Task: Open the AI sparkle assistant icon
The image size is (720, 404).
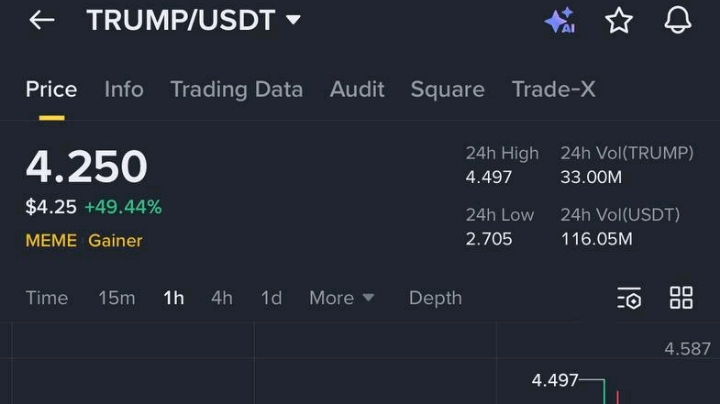Action: (560, 20)
